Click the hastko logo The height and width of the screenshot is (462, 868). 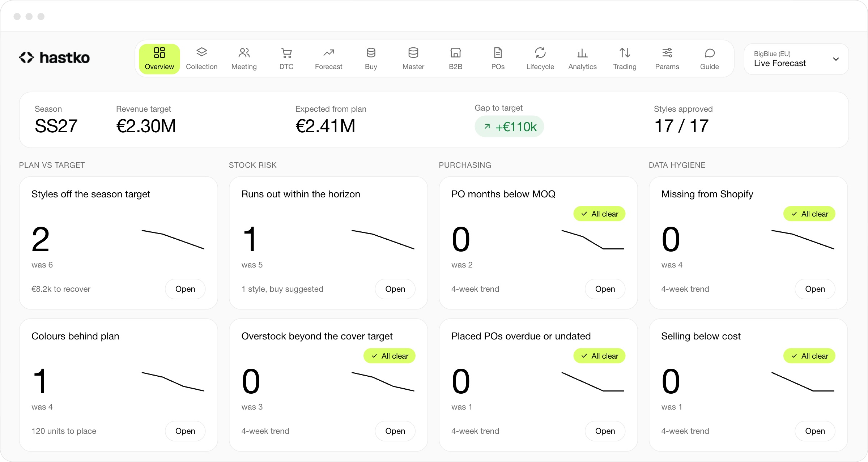pyautogui.click(x=54, y=57)
